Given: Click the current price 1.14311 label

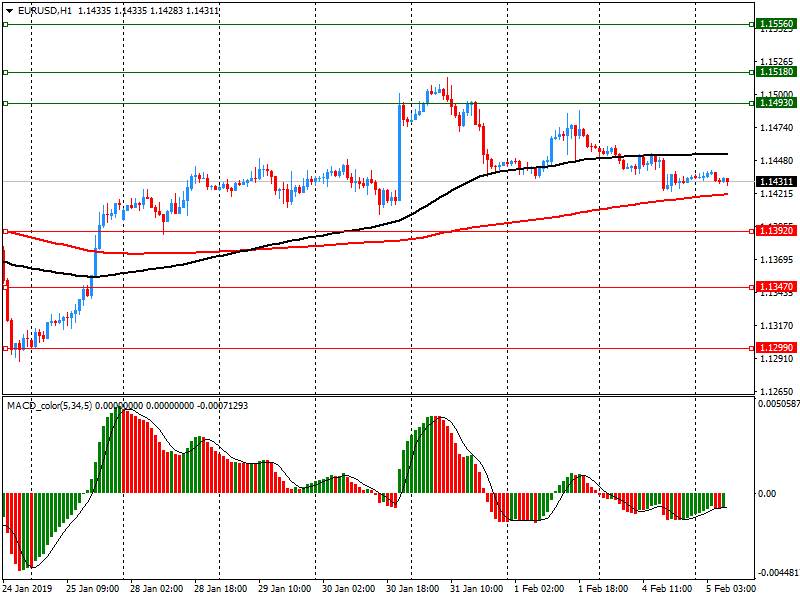Looking at the screenshot, I should pos(775,181).
